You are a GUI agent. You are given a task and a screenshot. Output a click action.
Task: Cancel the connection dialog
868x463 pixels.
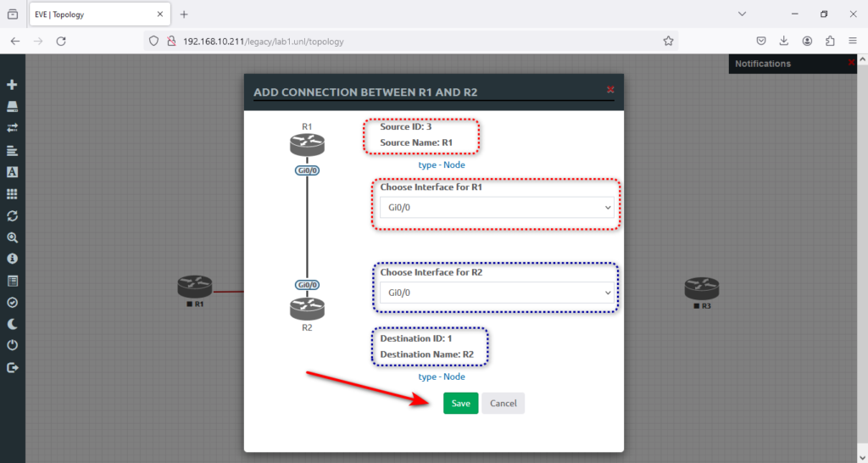click(x=504, y=403)
